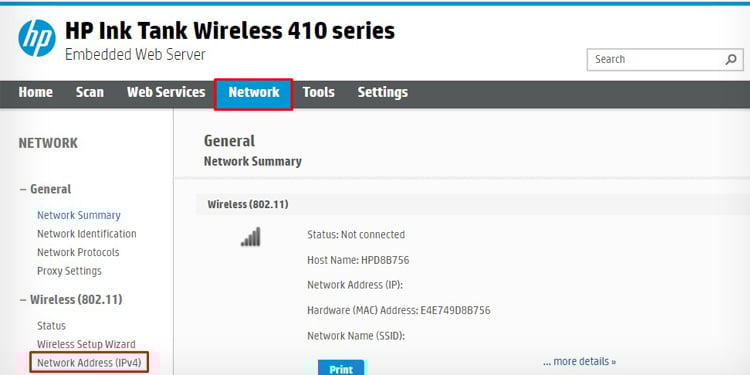Click the search magnifier icon
This screenshot has width=750, height=375.
(730, 60)
